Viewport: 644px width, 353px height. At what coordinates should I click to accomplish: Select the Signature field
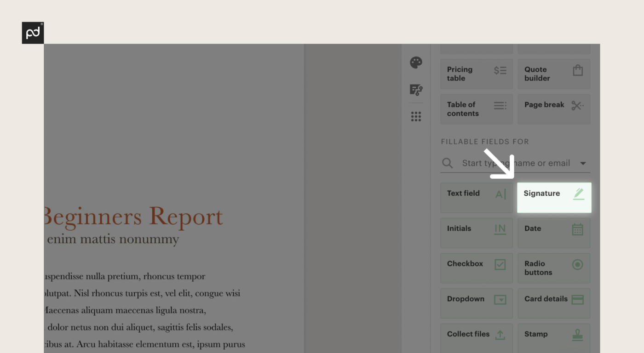554,198
